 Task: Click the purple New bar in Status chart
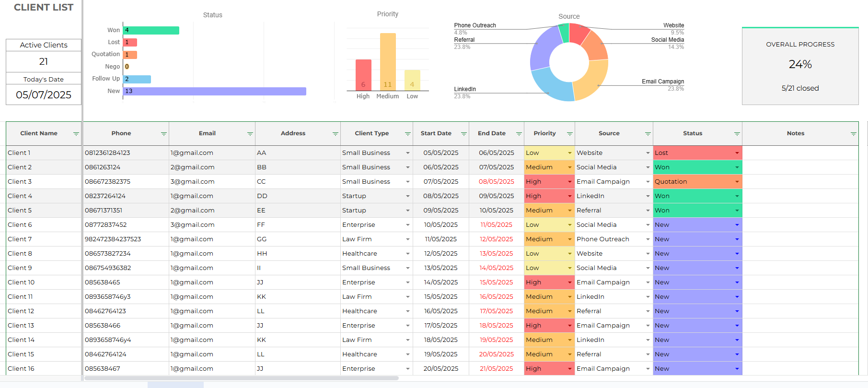pyautogui.click(x=215, y=91)
